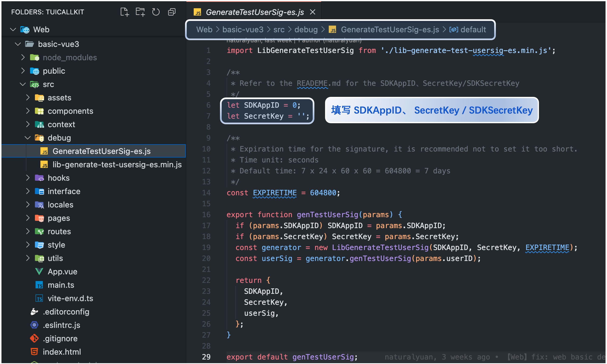
Task: Click the New File icon in explorer header
Action: pos(124,12)
